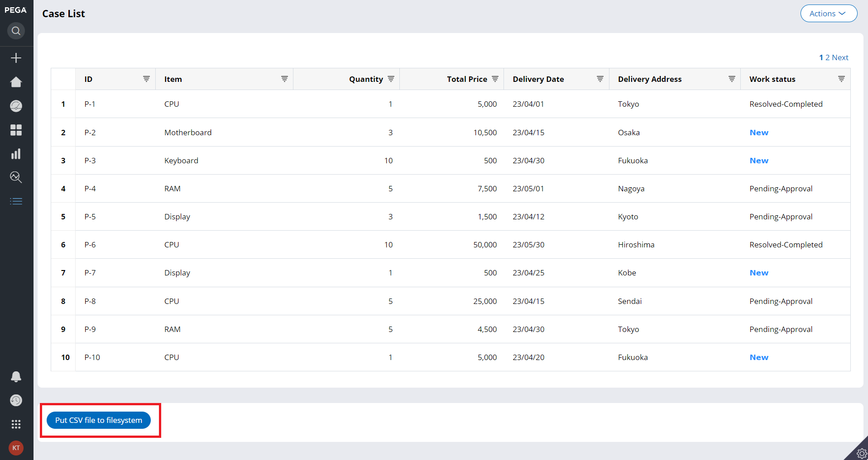Select the P-10 ID cell
Screen dimensions: 868x460
point(92,357)
